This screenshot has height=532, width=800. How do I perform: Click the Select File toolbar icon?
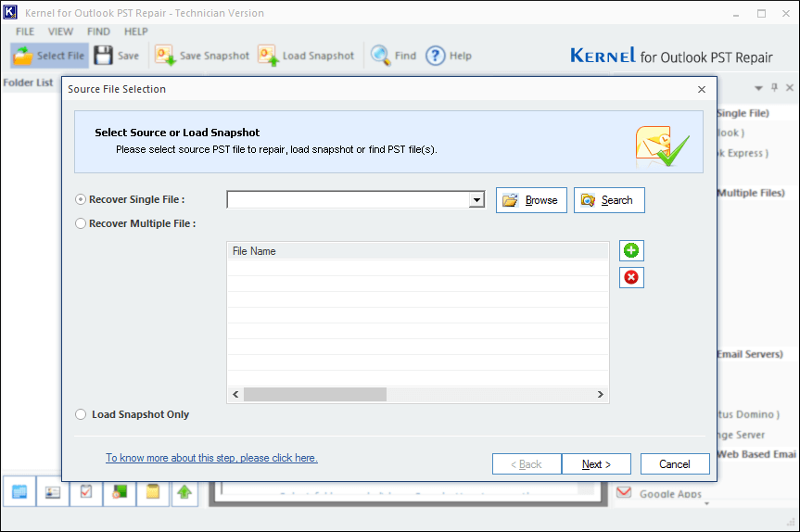point(23,56)
